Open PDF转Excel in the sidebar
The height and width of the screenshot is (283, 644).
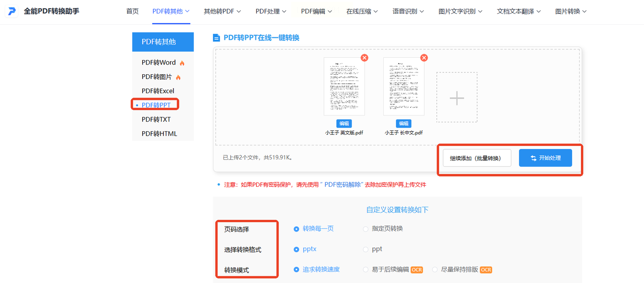[x=158, y=91]
